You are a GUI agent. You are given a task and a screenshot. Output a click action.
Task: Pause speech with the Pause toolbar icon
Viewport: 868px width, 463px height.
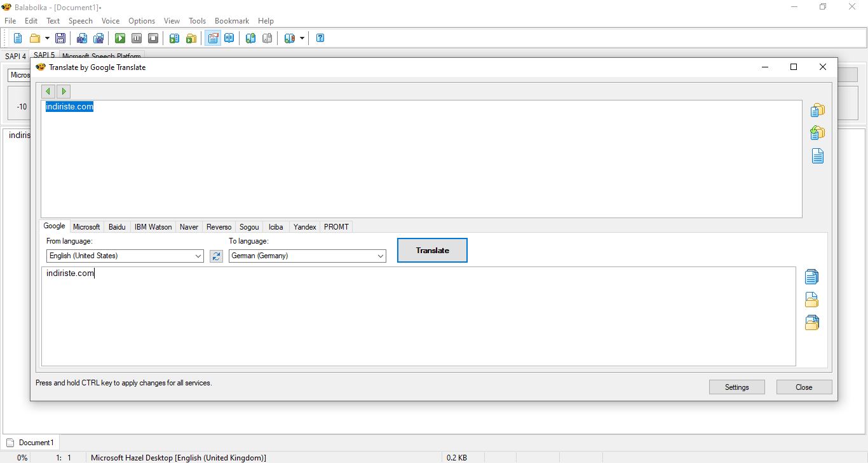[x=137, y=38]
